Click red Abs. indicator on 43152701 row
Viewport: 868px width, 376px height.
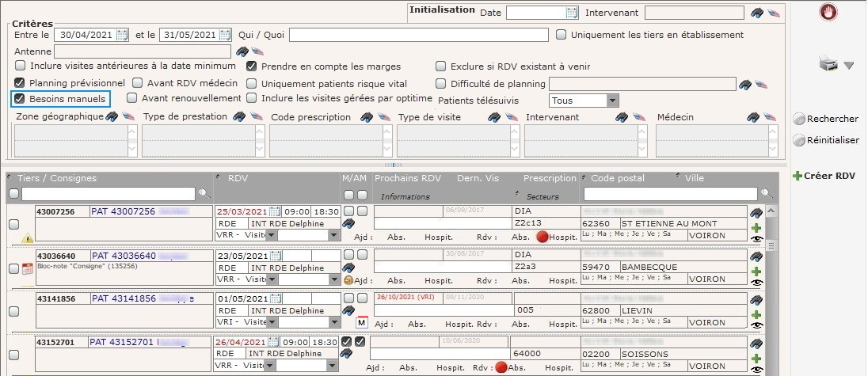pyautogui.click(x=501, y=367)
